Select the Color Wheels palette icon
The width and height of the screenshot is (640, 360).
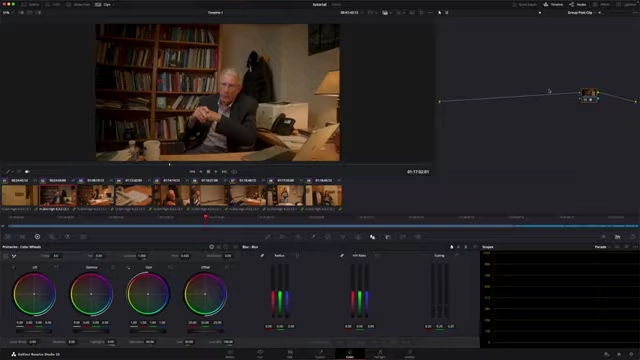click(x=37, y=237)
